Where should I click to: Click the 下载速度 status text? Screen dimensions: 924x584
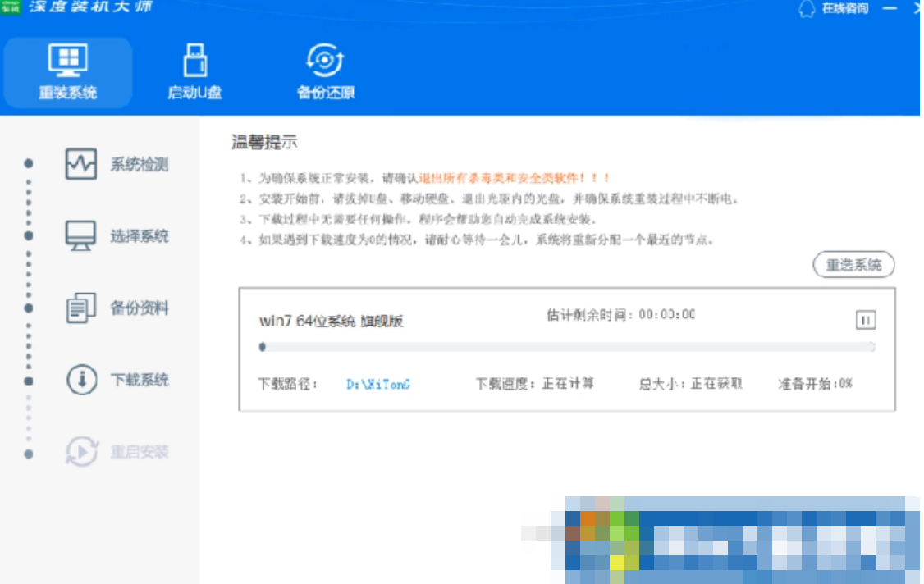pos(535,384)
